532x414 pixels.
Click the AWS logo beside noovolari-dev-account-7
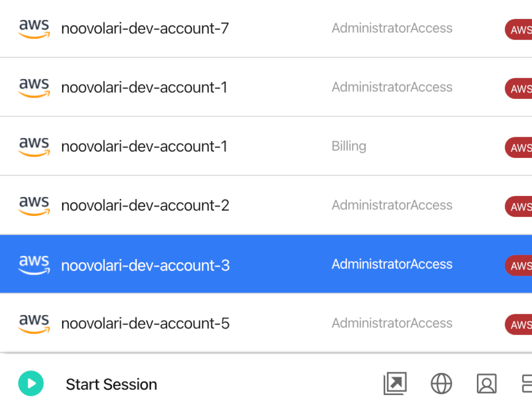tap(34, 28)
